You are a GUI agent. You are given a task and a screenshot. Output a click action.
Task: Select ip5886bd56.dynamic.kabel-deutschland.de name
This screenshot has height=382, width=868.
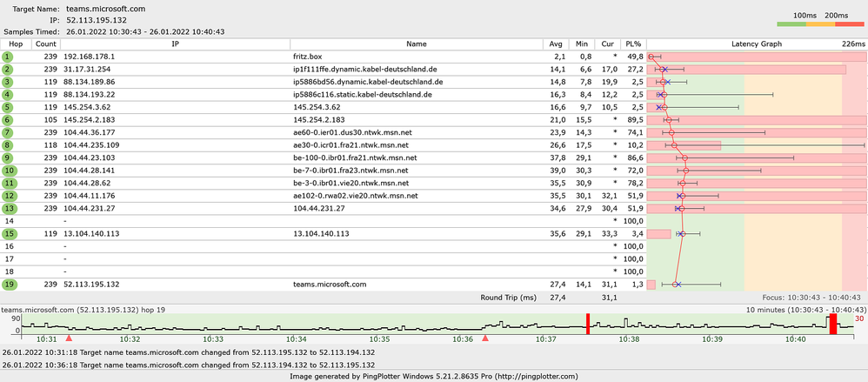click(368, 82)
